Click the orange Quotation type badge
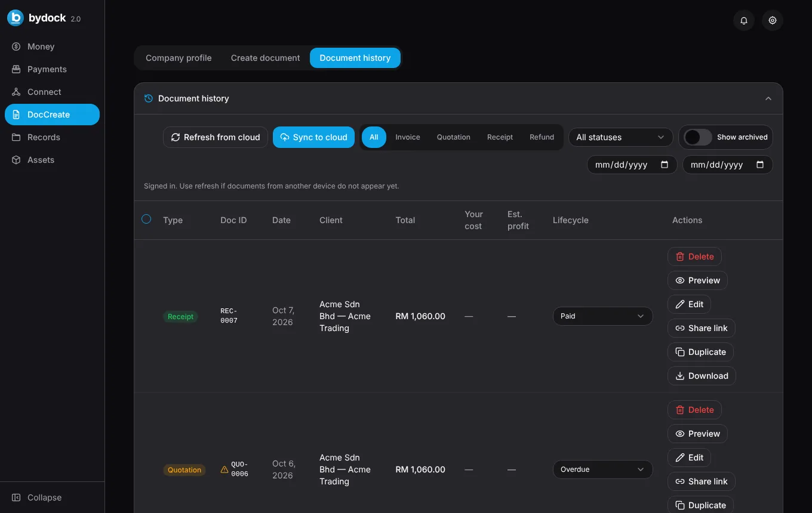Viewport: 812px width, 513px height. pyautogui.click(x=184, y=470)
